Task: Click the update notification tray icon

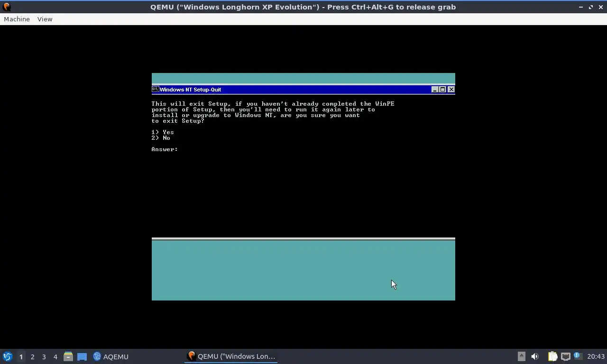Action: [577, 356]
